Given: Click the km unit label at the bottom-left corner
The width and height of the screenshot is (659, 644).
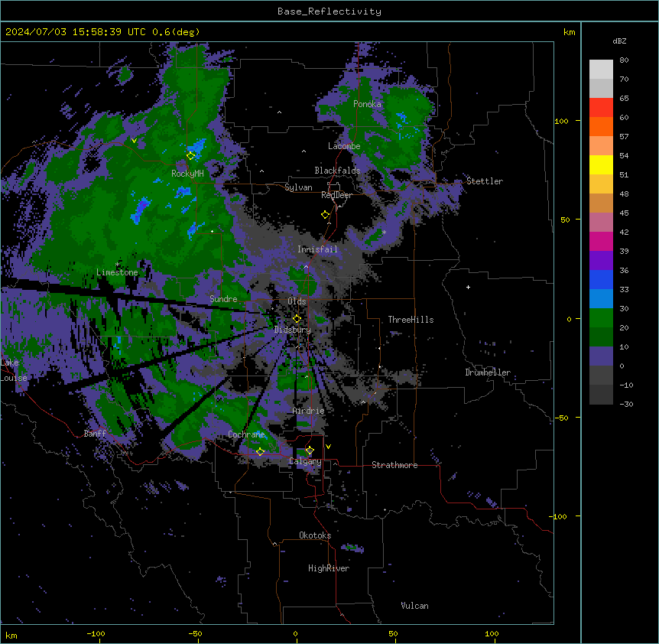Looking at the screenshot, I should coord(11,636).
